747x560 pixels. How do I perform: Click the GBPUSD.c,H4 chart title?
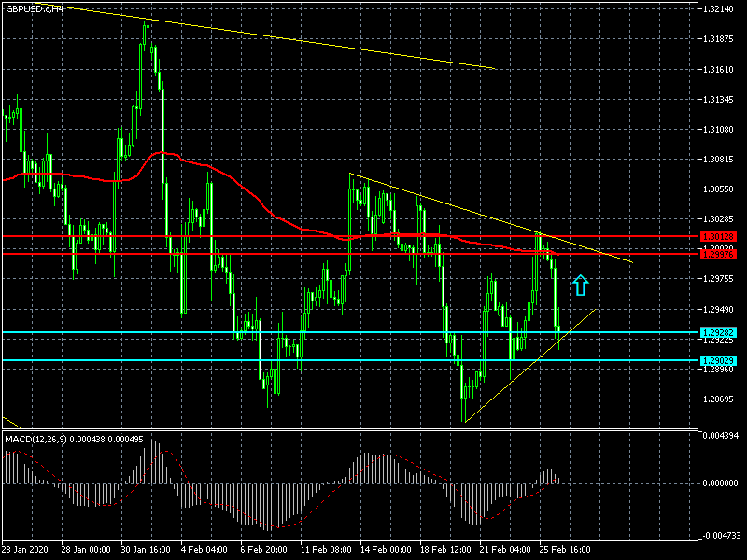35,8
